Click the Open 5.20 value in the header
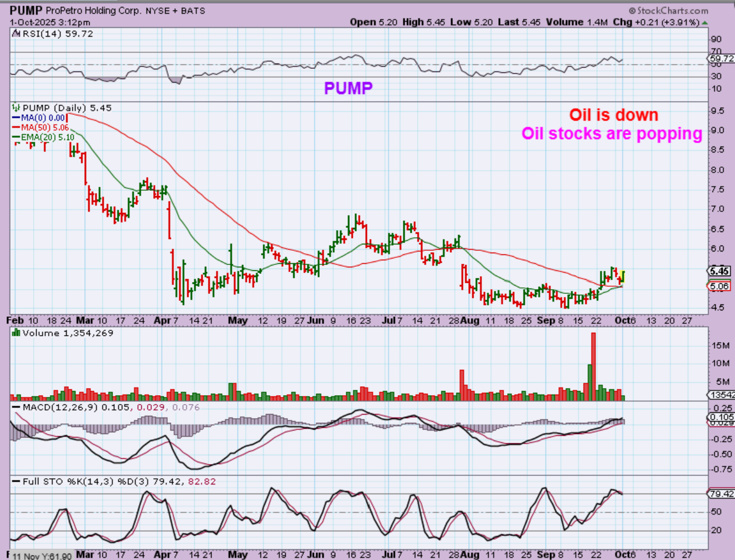The height and width of the screenshot is (560, 735). pyautogui.click(x=375, y=22)
